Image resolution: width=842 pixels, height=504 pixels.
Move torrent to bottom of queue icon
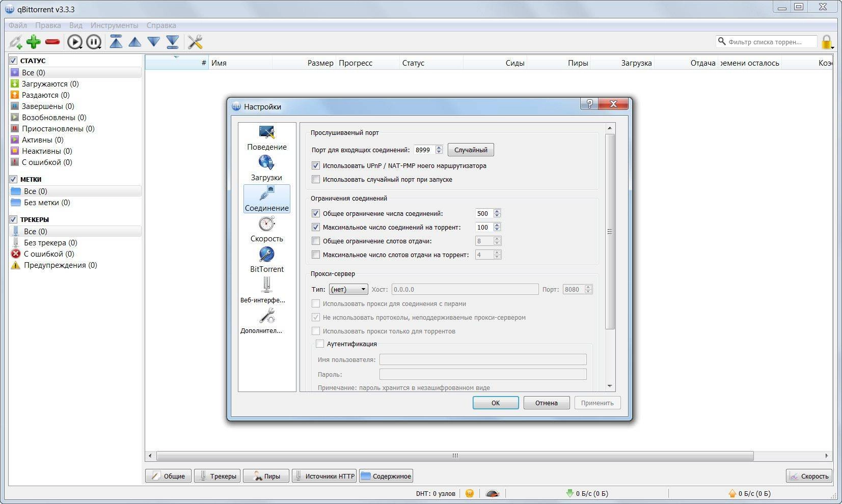(x=173, y=42)
